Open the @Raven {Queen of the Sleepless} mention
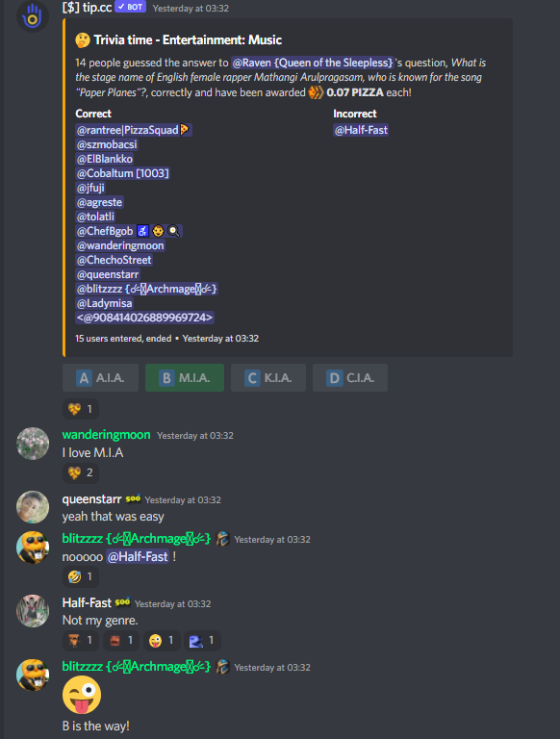The image size is (560, 739). [x=313, y=63]
